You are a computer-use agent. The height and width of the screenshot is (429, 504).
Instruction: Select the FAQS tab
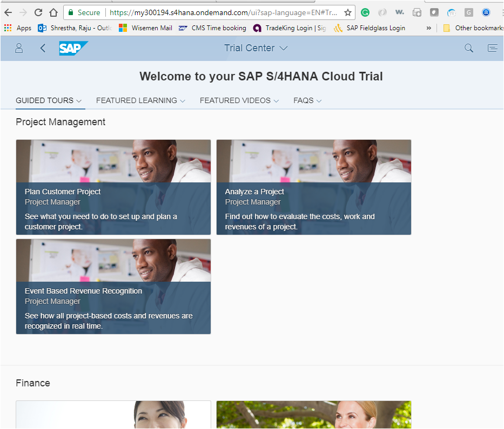coord(307,100)
